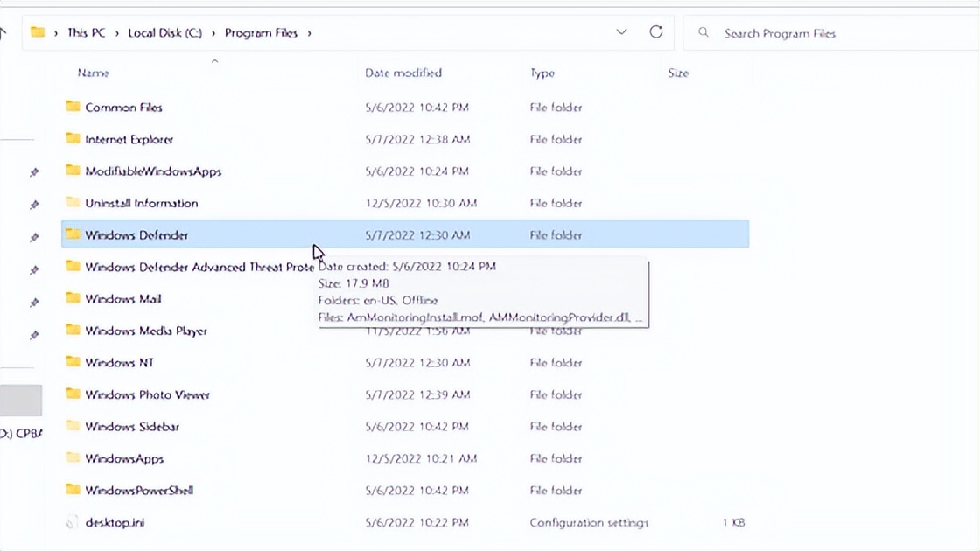The height and width of the screenshot is (551, 980).
Task: Click the refresh icon in the address bar
Action: (656, 31)
